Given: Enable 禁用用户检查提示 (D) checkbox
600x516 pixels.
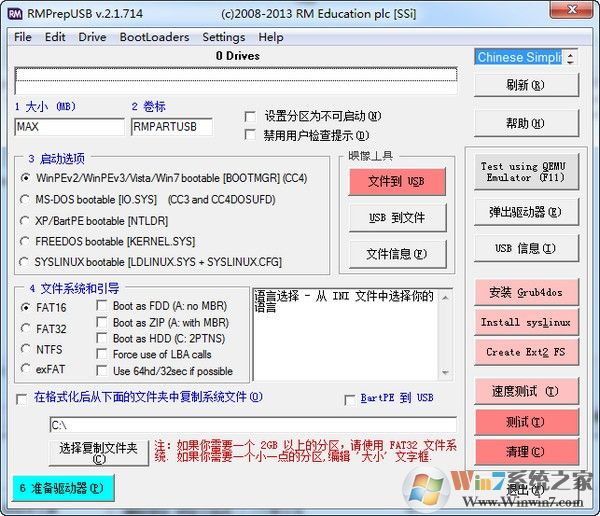Looking at the screenshot, I should tap(250, 135).
